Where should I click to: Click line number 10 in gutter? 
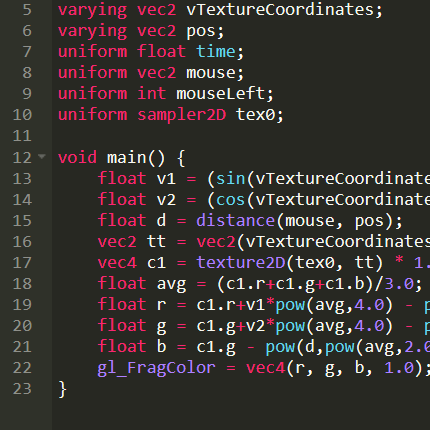pos(22,115)
